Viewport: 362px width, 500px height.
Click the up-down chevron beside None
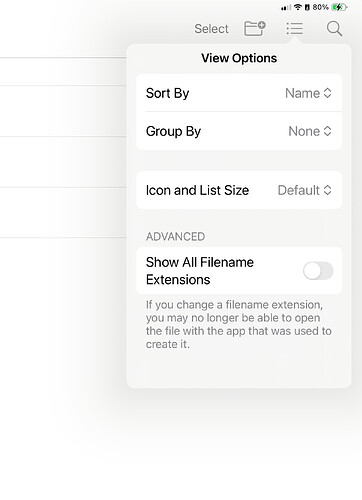coord(328,131)
